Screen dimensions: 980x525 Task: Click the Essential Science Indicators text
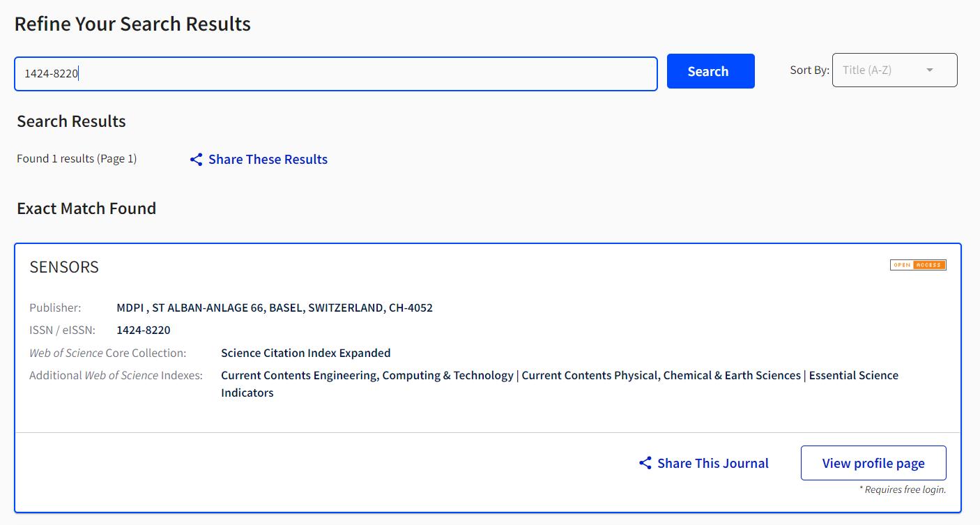pyautogui.click(x=853, y=375)
